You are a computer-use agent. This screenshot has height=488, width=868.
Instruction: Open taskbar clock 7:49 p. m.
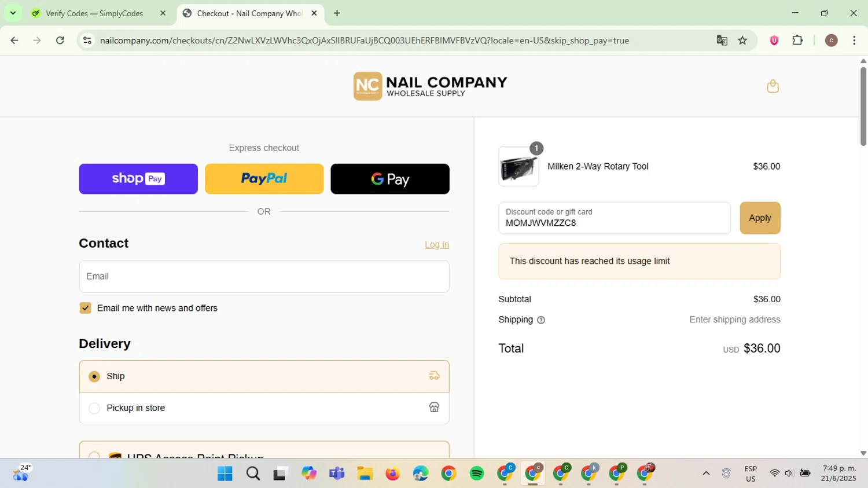[x=838, y=474]
